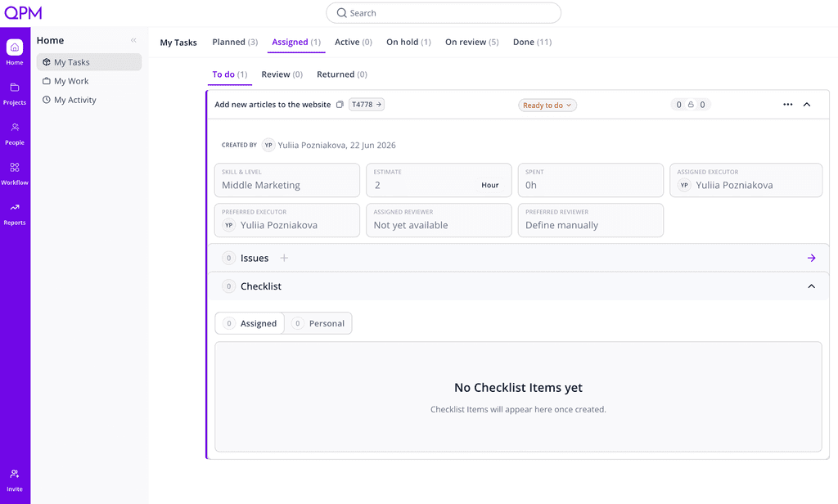Select the To do (1) subtab
This screenshot has width=838, height=504.
pyautogui.click(x=230, y=74)
